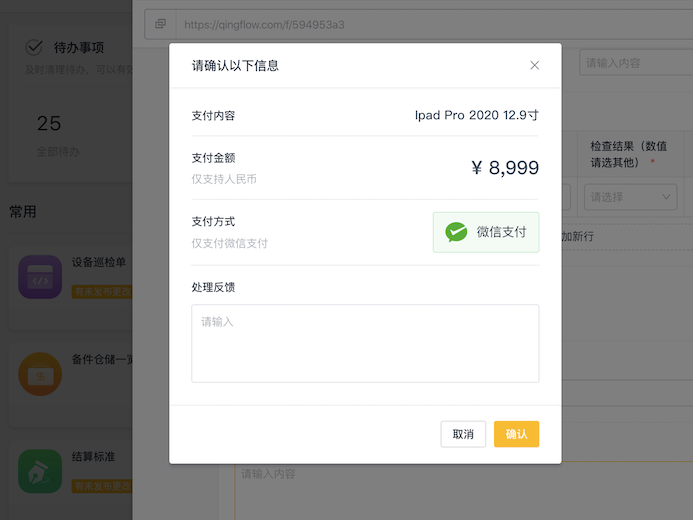Focus the 处理反馈 text area
This screenshot has height=520, width=693.
pyautogui.click(x=365, y=343)
